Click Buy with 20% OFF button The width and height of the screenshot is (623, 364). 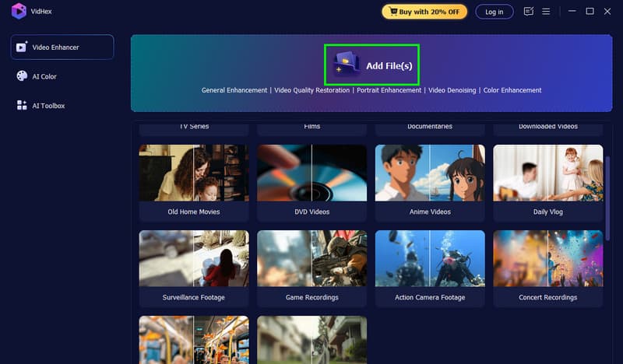(424, 12)
